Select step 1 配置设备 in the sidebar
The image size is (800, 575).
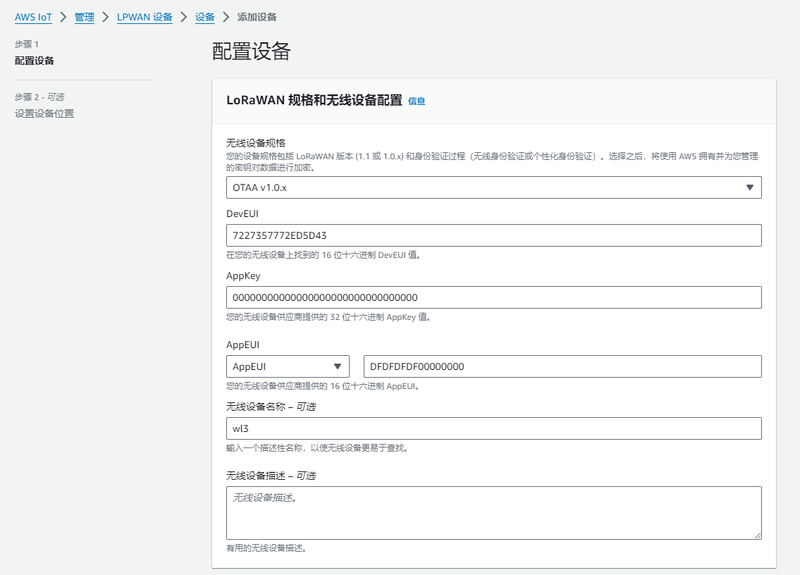[35, 61]
